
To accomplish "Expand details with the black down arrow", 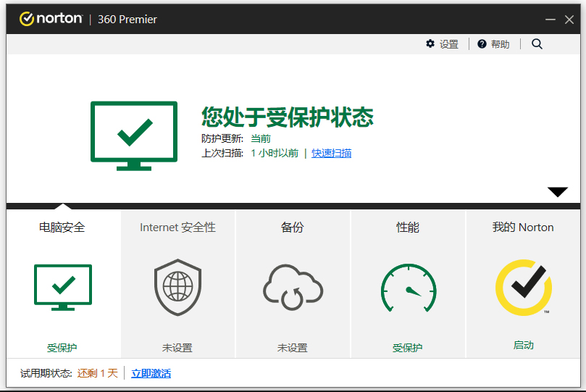I will (x=558, y=192).
